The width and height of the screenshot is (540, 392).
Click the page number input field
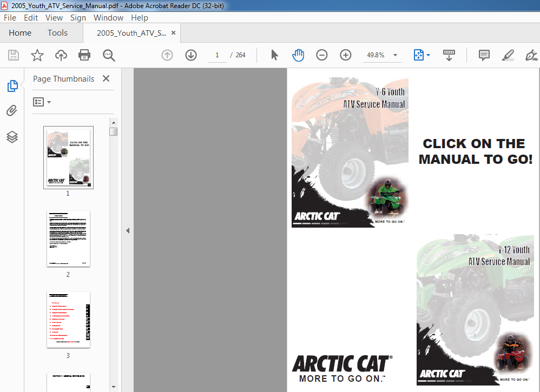coord(218,55)
